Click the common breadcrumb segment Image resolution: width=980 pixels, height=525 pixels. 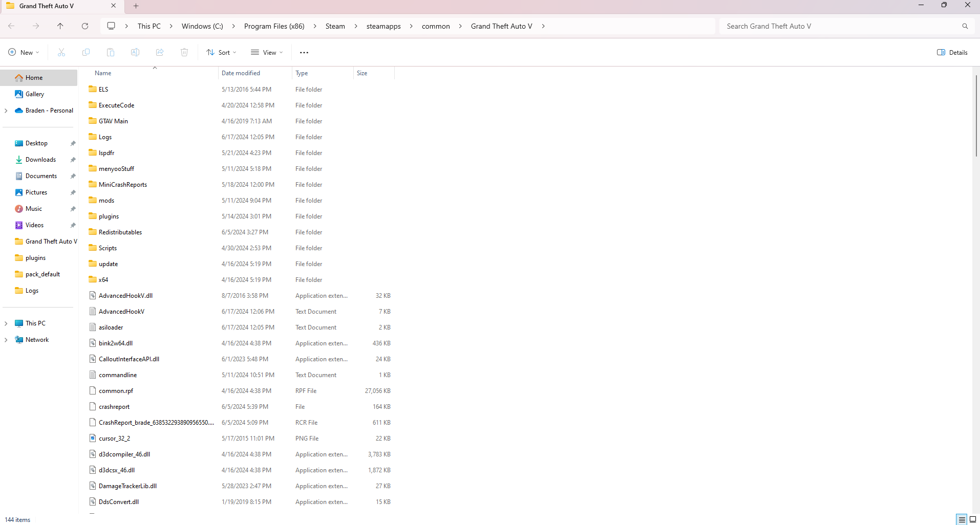(x=436, y=26)
